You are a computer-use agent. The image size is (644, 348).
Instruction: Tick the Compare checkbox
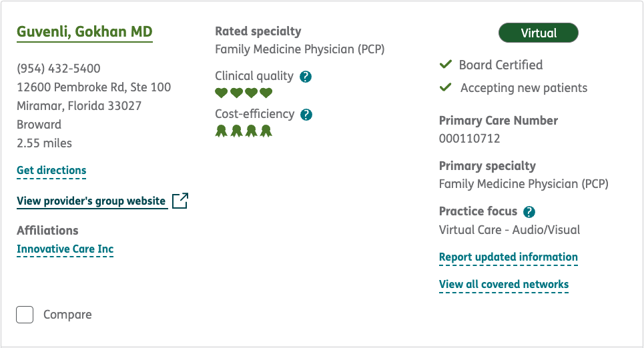click(25, 315)
